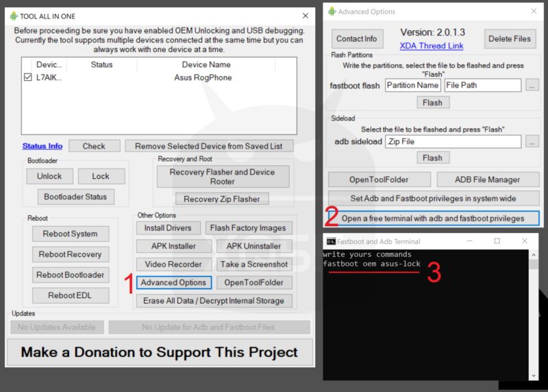This screenshot has width=548, height=392.
Task: Click the Advanced Options button
Action: coord(173,282)
